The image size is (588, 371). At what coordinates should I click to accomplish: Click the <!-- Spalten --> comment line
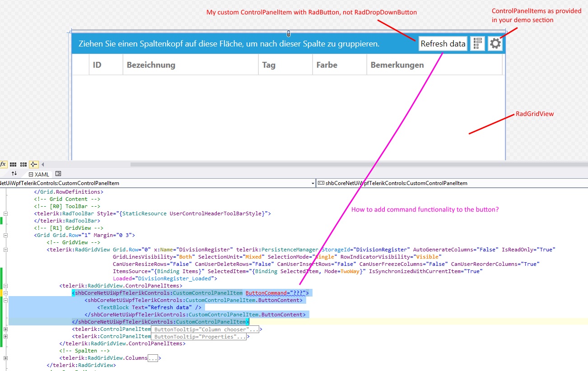pyautogui.click(x=84, y=351)
